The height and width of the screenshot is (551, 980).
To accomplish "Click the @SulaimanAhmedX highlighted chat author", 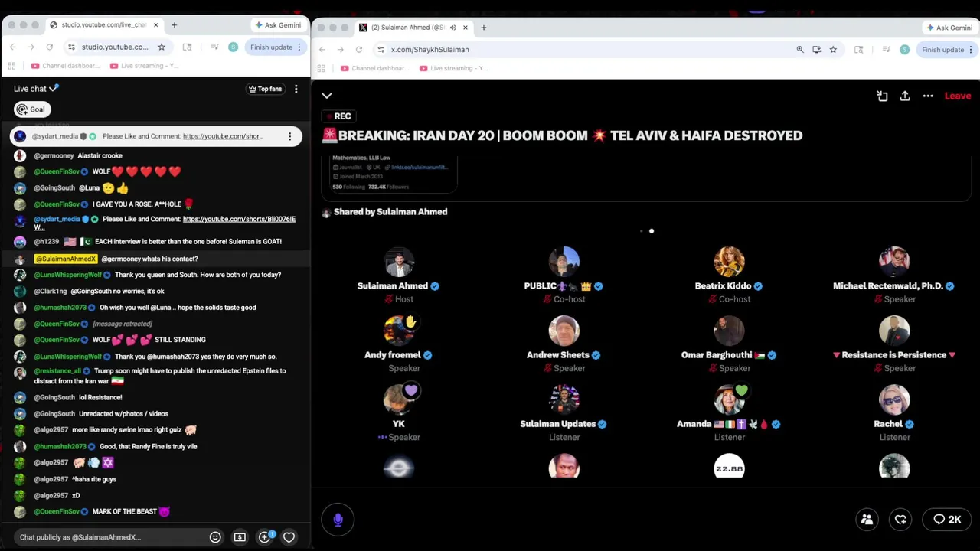I will (x=66, y=259).
